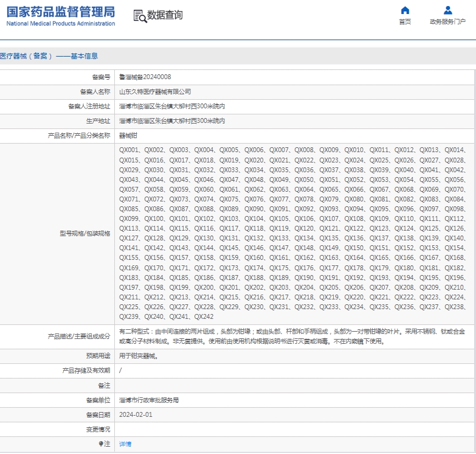Image resolution: width=476 pixels, height=454 pixels.
Task: Click the 预期用途 label
Action: click(x=98, y=356)
